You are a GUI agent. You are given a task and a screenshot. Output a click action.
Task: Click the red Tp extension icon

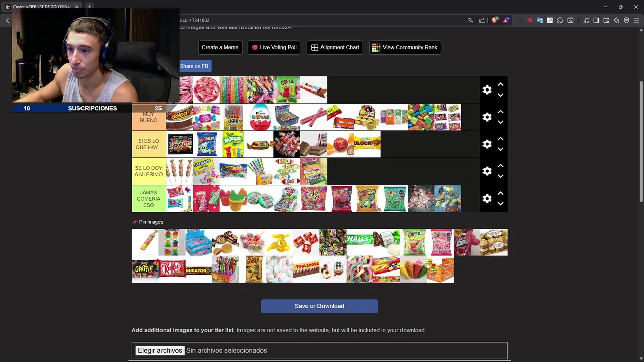click(x=530, y=20)
